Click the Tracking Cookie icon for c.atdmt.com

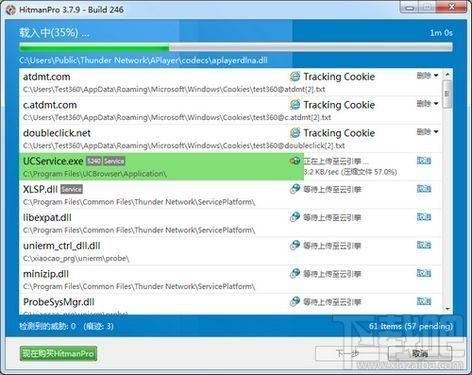point(295,105)
